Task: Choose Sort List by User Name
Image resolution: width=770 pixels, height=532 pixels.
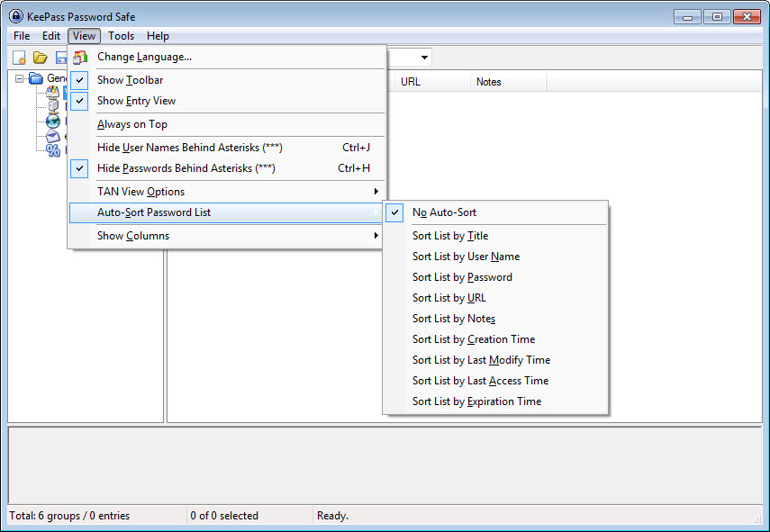Action: pos(495,257)
